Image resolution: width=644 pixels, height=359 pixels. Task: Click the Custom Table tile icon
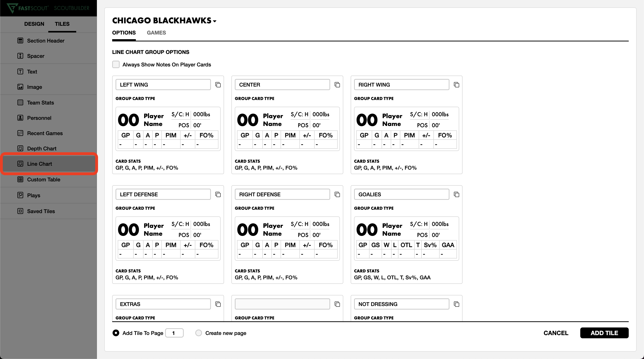click(x=20, y=179)
